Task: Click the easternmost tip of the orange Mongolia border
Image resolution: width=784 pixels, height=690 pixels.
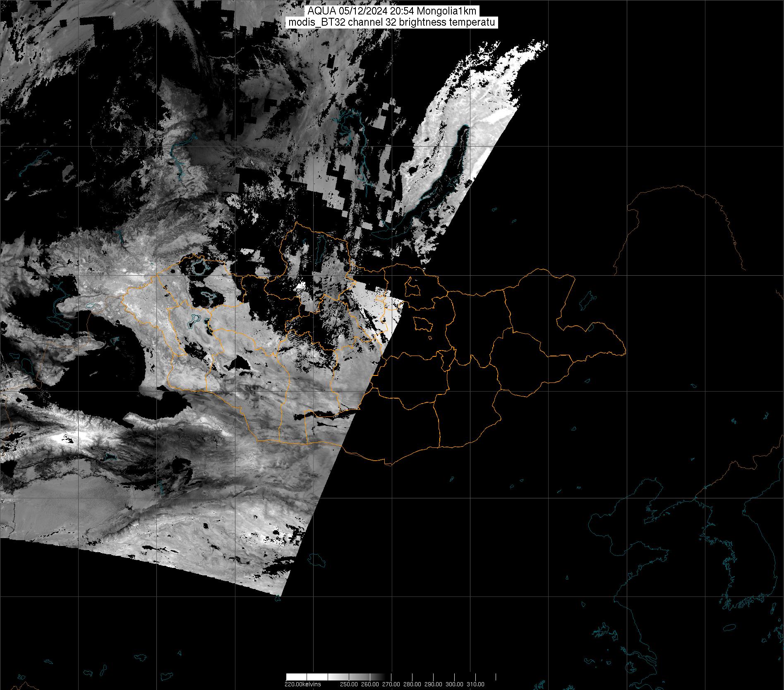Action: click(x=625, y=353)
